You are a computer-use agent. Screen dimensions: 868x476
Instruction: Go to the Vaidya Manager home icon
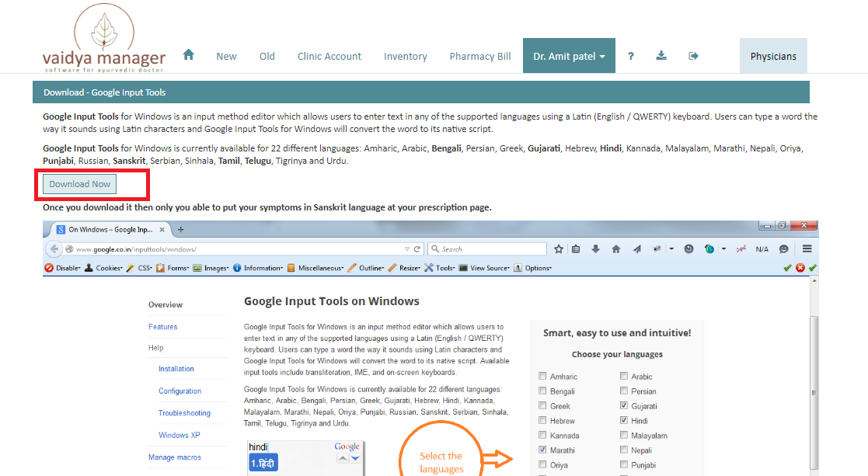click(188, 54)
